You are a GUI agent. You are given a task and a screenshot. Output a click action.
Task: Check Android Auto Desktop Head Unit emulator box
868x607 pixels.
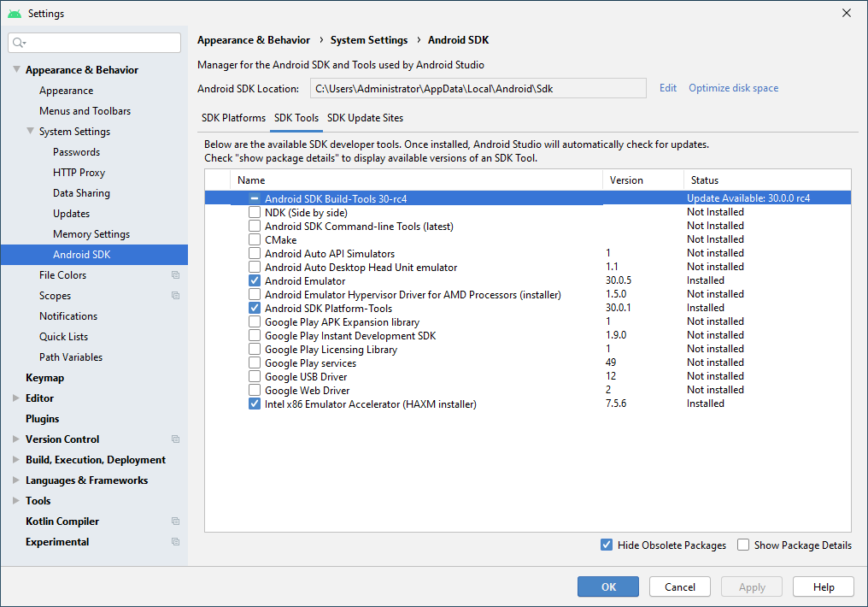tap(255, 267)
